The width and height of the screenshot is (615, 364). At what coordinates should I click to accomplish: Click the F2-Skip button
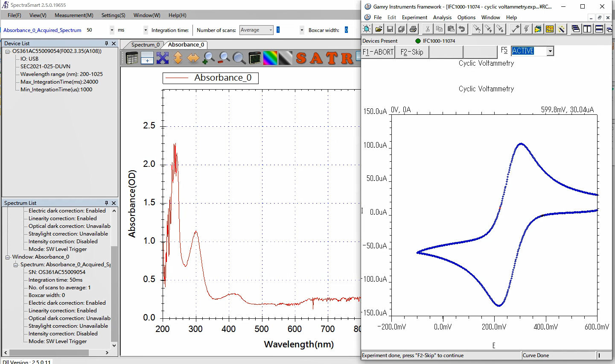[x=412, y=52]
